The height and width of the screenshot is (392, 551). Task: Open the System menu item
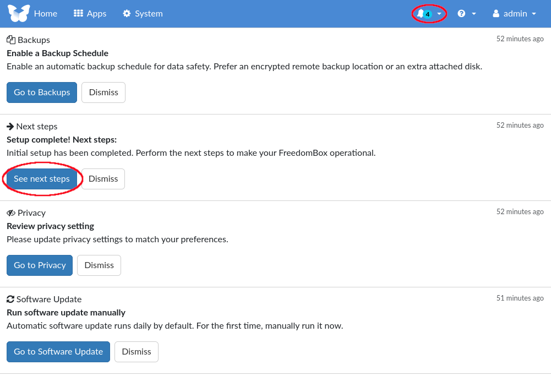tap(149, 13)
